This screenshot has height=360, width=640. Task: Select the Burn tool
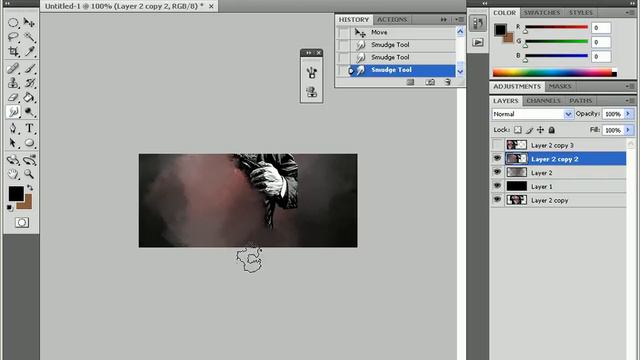pos(29,111)
